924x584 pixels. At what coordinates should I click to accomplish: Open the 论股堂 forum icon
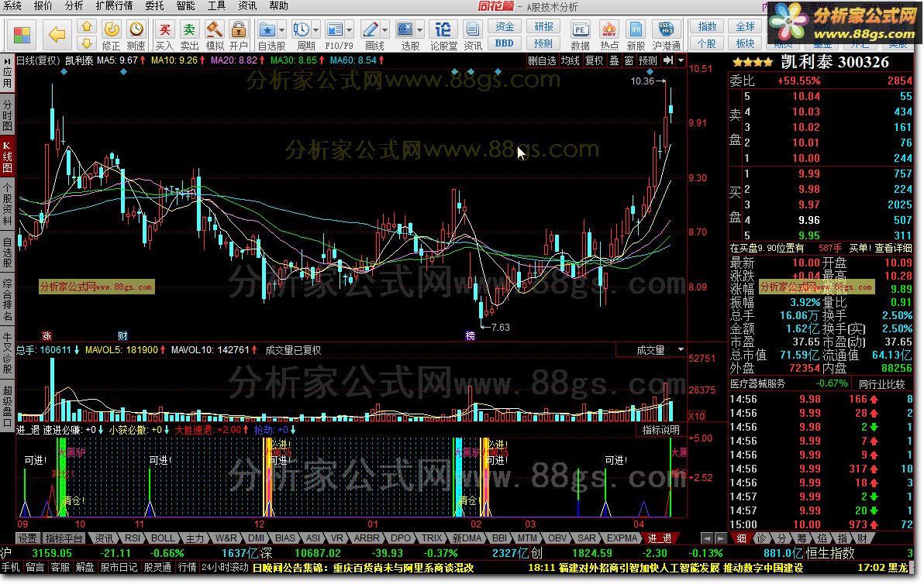[x=443, y=29]
